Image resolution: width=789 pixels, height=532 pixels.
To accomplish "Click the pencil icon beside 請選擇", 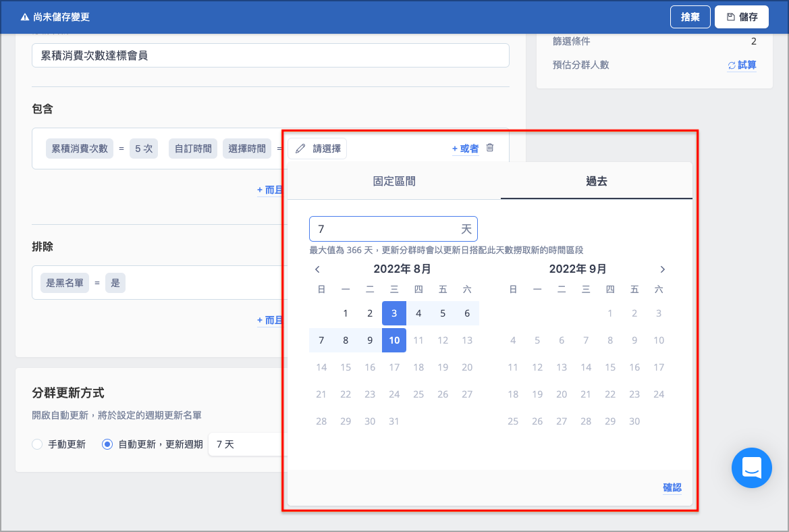I will [300, 149].
